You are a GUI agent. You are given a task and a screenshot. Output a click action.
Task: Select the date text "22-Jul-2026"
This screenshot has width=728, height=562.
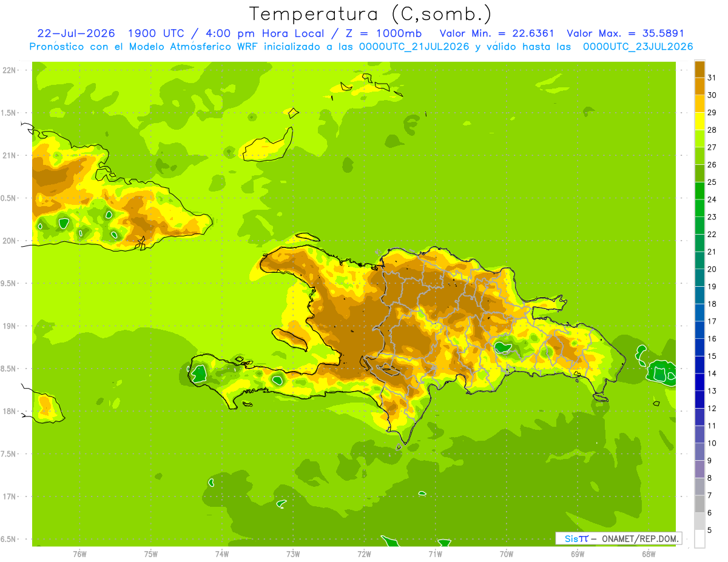pos(75,33)
